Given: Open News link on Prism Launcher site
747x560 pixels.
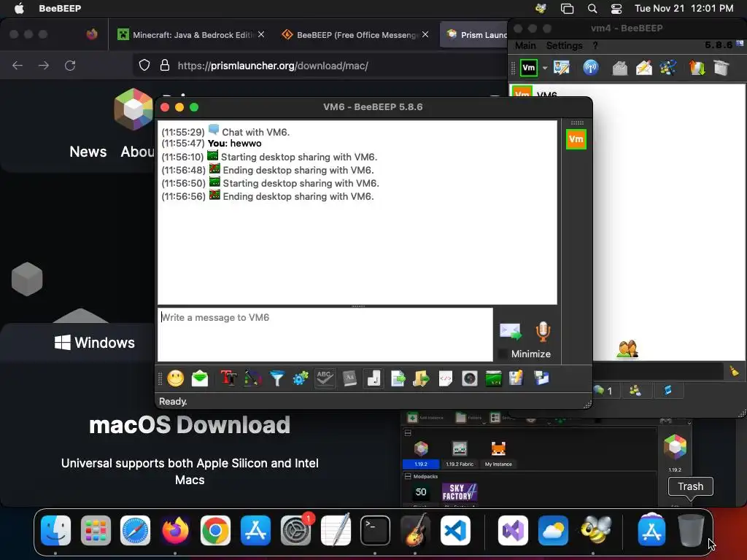Looking at the screenshot, I should pyautogui.click(x=88, y=152).
